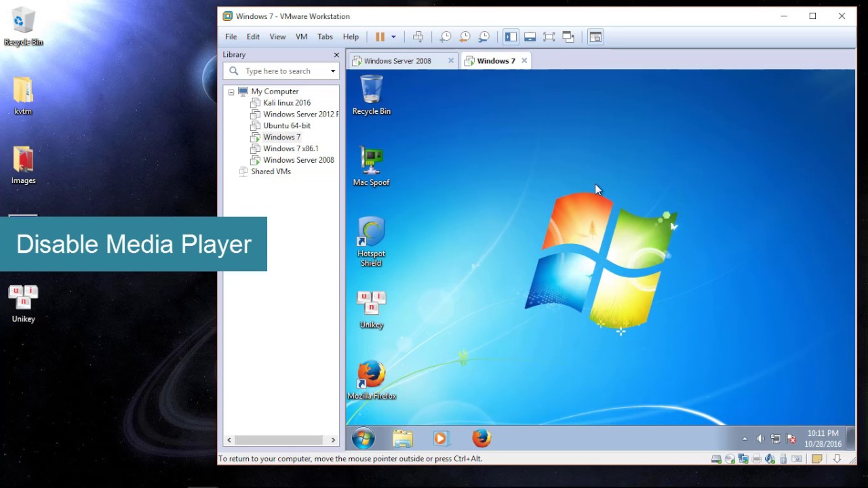Open the Edit menu
This screenshot has height=488, width=868.
tap(253, 37)
